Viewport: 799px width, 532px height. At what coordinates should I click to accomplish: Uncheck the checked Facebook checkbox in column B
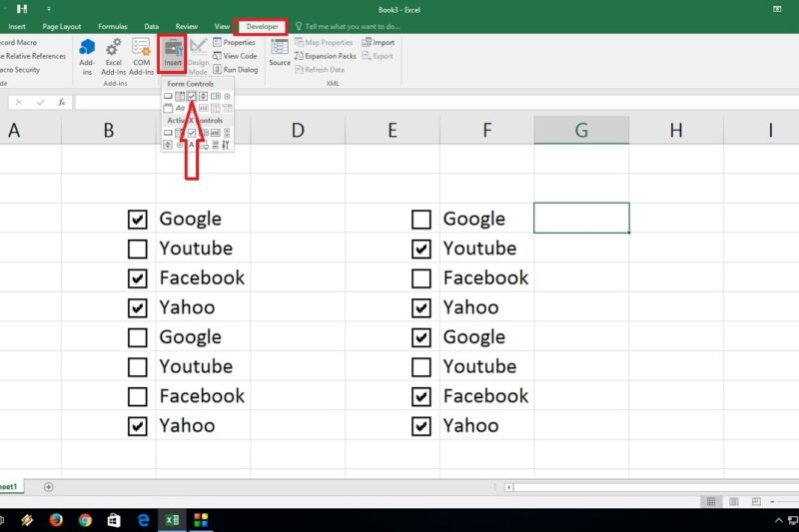tap(138, 278)
